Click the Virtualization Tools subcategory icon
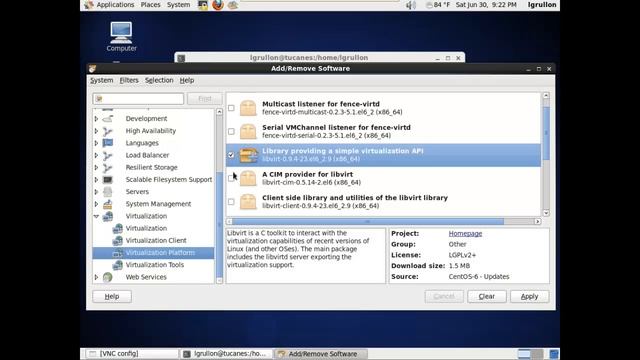Viewport: 640px width, 360px height. pos(118,265)
